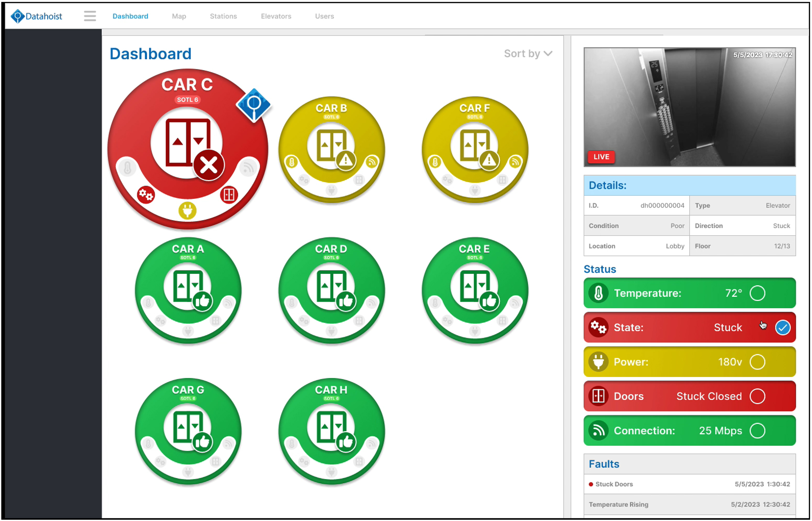
Task: Click the LIVE button on camera feed
Action: (601, 156)
